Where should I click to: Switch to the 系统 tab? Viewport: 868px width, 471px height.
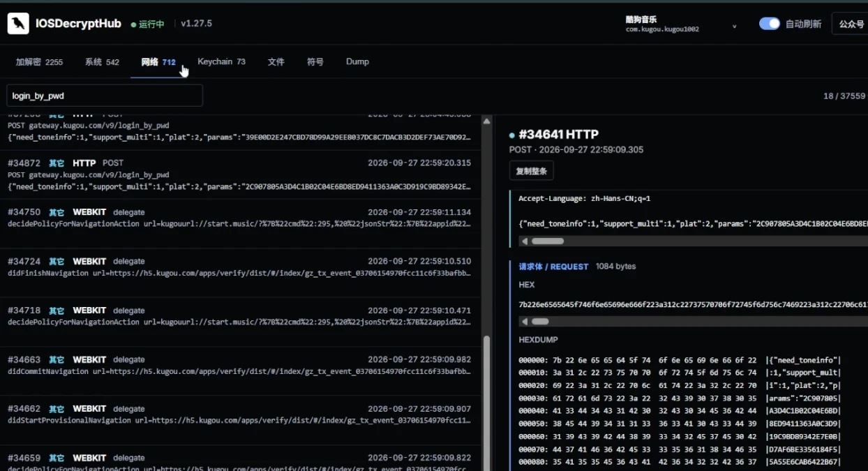102,62
